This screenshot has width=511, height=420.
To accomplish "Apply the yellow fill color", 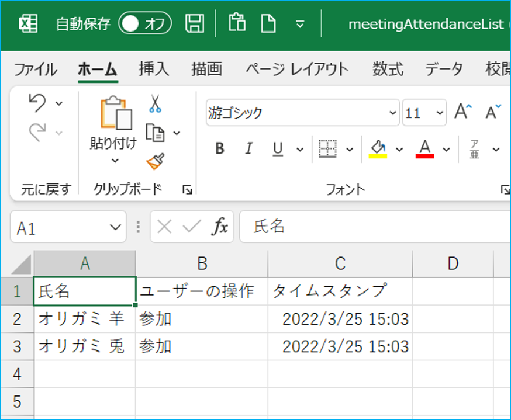I will tap(378, 149).
